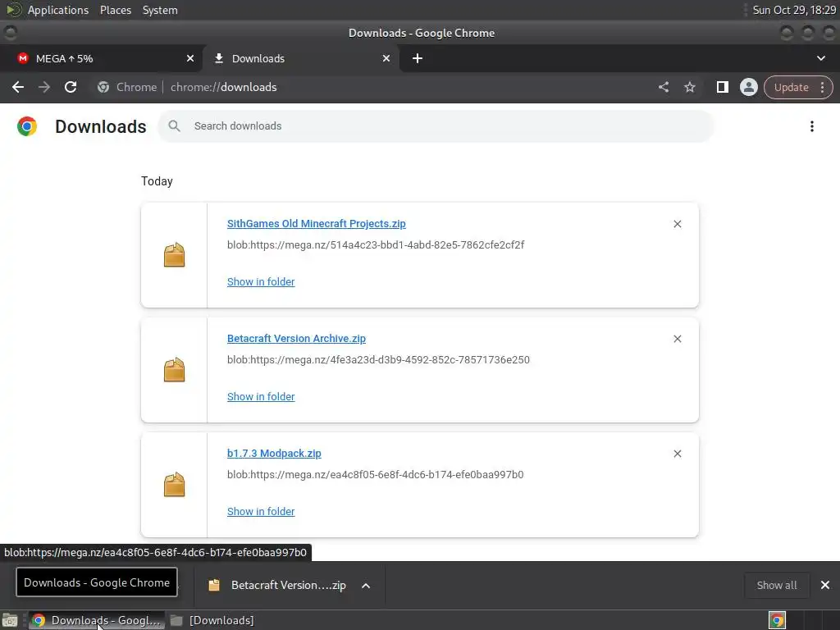Image resolution: width=840 pixels, height=630 pixels.
Task: Remove Betacraft Version Archive.zip from list
Action: click(x=677, y=339)
